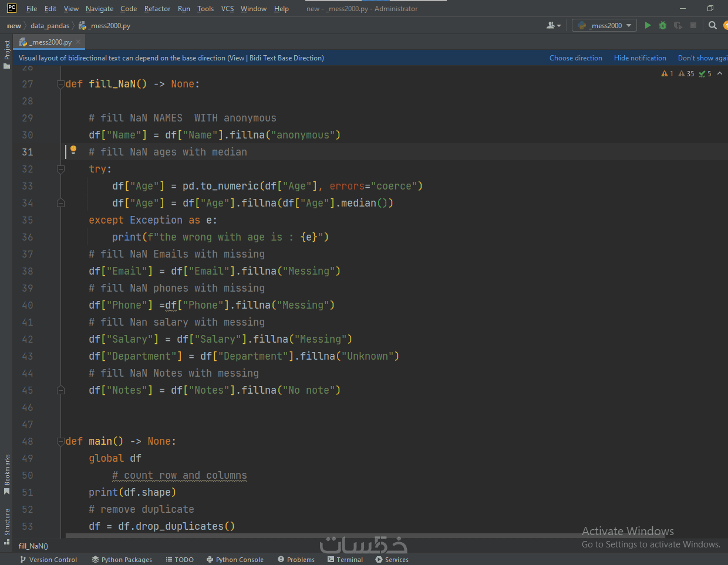Open the Project tool window
Image resolution: width=728 pixels, height=565 pixels.
tap(6, 54)
